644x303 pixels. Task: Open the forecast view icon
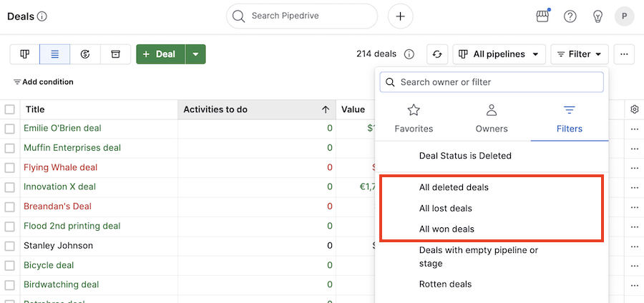click(85, 54)
